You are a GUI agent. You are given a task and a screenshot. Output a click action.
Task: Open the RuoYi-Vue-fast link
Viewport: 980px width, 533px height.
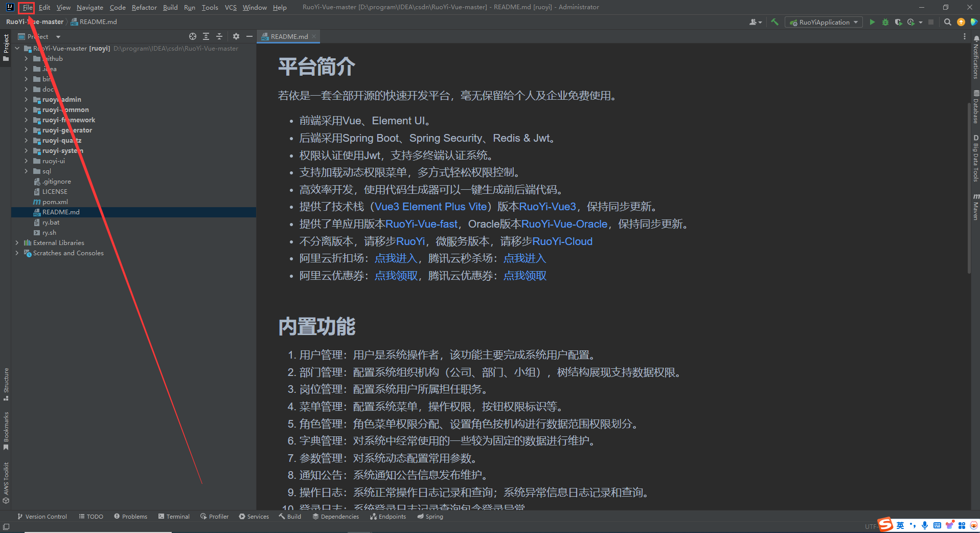[422, 224]
